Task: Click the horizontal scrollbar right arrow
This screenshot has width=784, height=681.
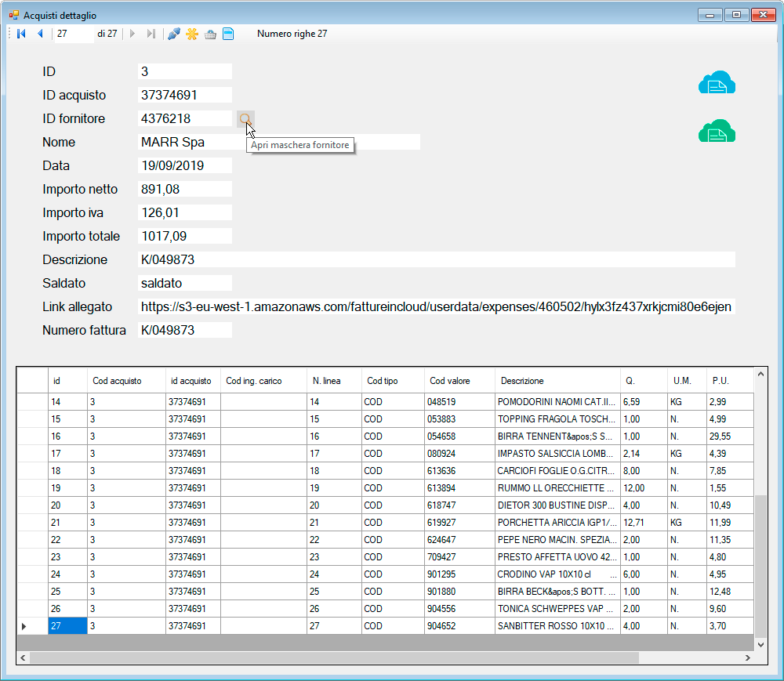Action: click(x=747, y=658)
